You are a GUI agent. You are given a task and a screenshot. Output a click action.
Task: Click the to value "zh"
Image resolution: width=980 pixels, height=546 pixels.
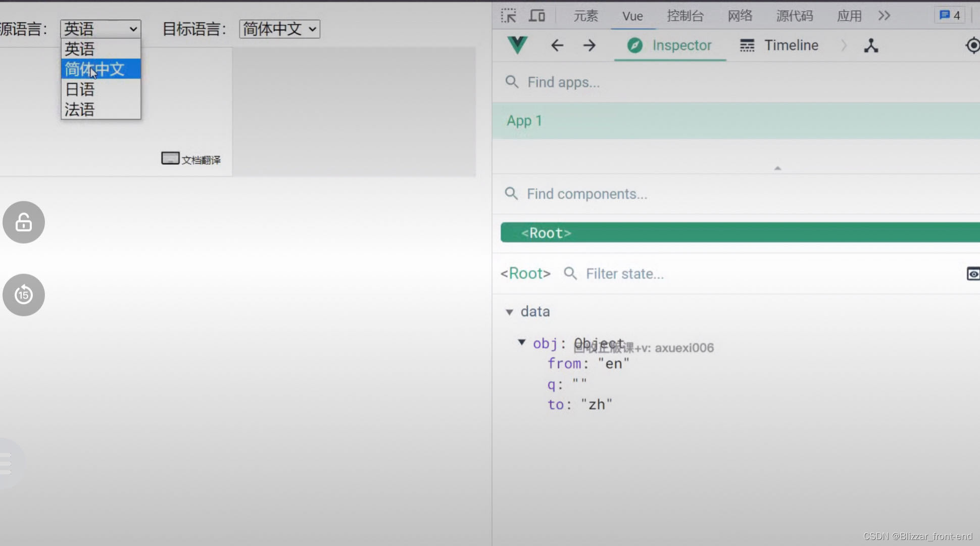coord(597,404)
